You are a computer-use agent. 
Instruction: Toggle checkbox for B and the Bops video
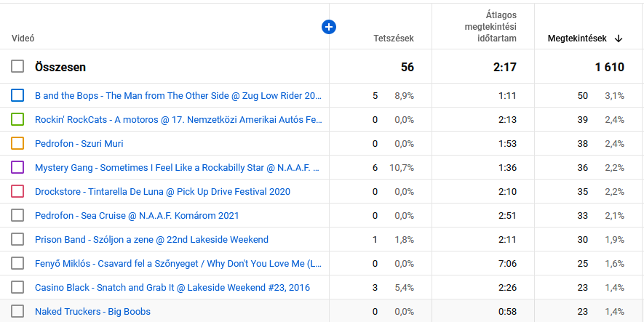tap(17, 95)
